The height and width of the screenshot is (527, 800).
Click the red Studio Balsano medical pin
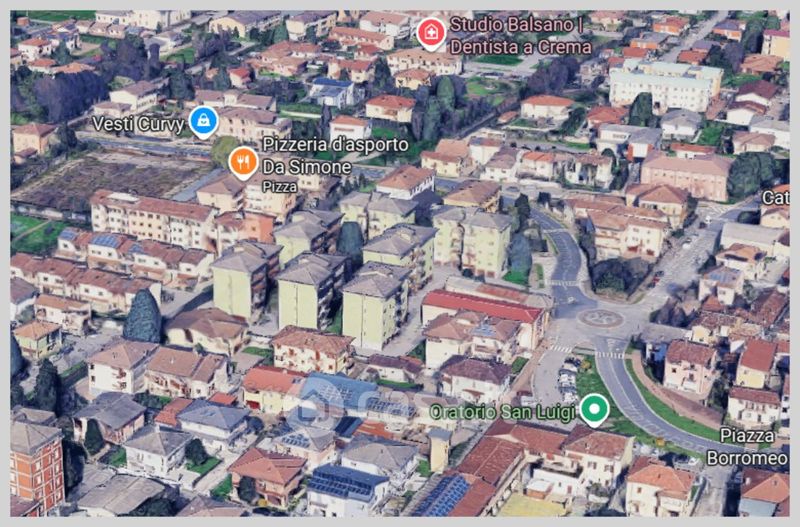(431, 34)
